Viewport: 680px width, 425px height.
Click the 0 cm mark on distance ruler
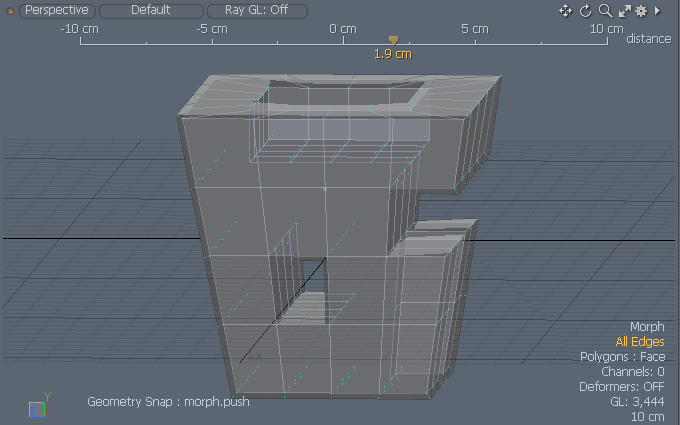click(343, 29)
